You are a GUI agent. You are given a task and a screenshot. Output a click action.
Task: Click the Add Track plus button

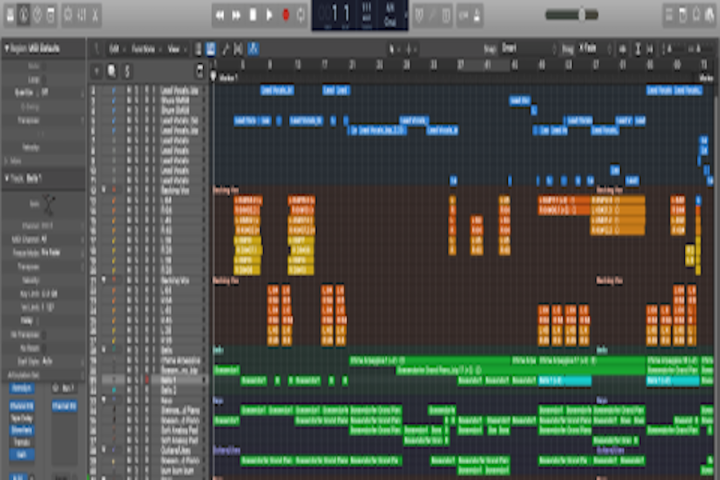[96, 70]
